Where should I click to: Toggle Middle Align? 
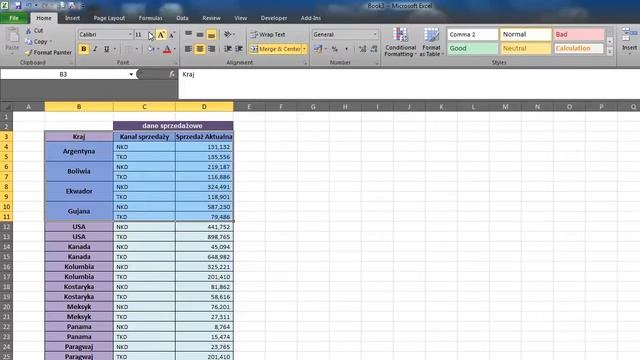200,35
